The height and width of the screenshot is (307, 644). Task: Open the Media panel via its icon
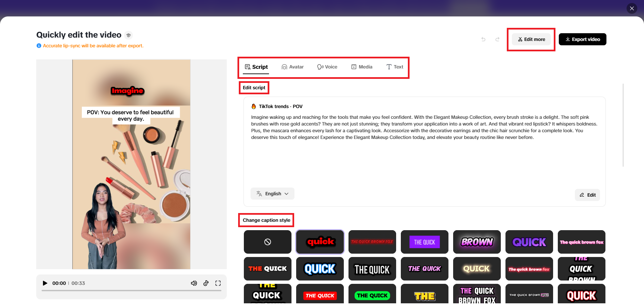[x=354, y=66]
